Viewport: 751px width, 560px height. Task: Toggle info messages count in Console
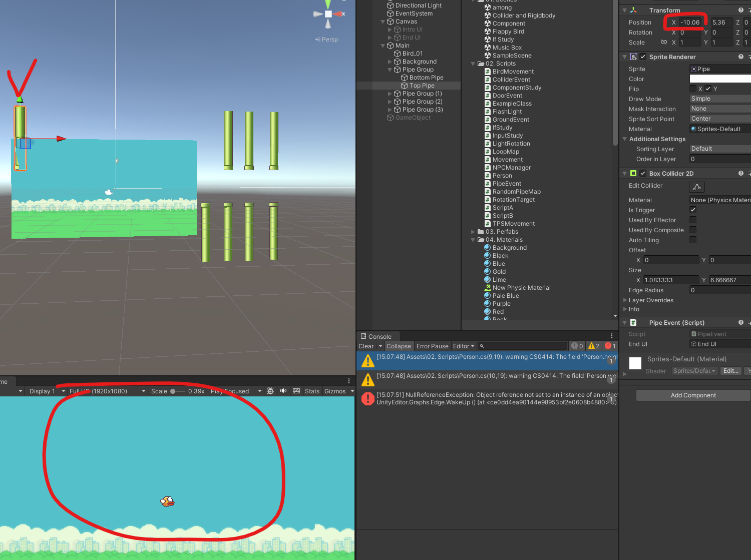[577, 346]
